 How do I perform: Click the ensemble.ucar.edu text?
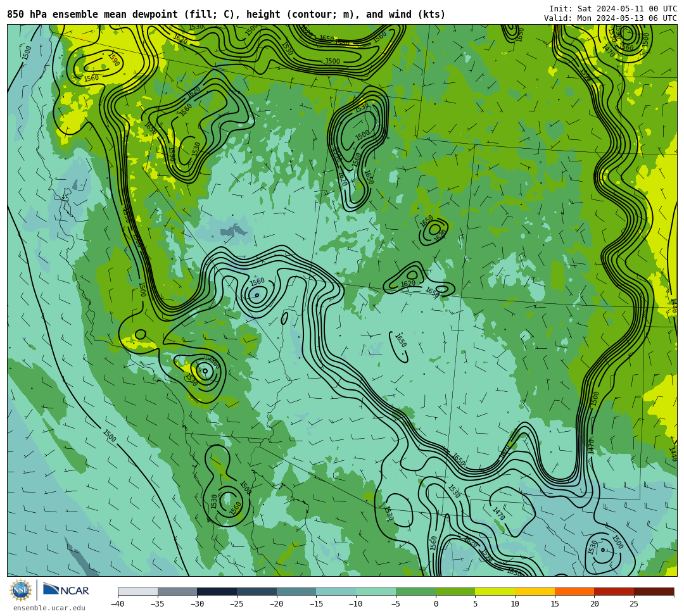(49, 608)
